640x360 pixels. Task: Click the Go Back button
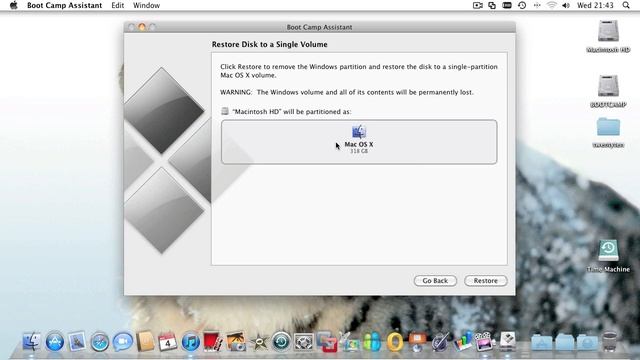pos(435,281)
